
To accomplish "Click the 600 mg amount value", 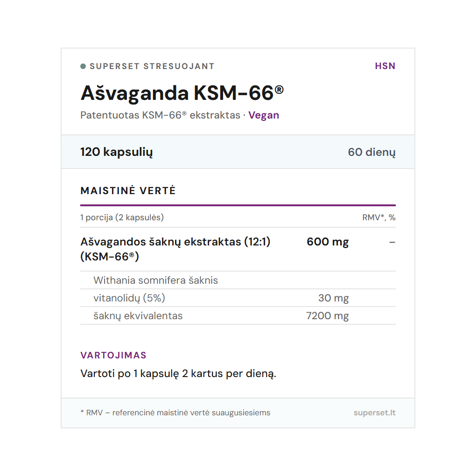I will point(328,242).
